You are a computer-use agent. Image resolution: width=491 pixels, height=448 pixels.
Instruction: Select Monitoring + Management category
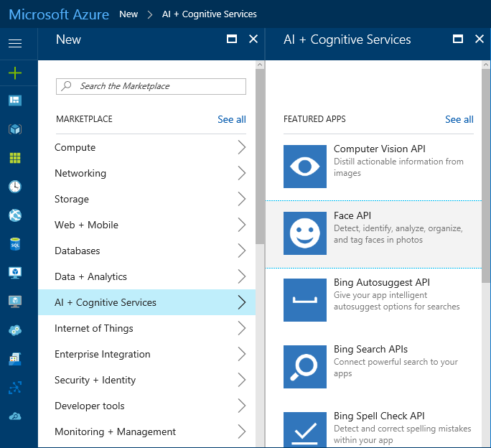click(x=146, y=431)
